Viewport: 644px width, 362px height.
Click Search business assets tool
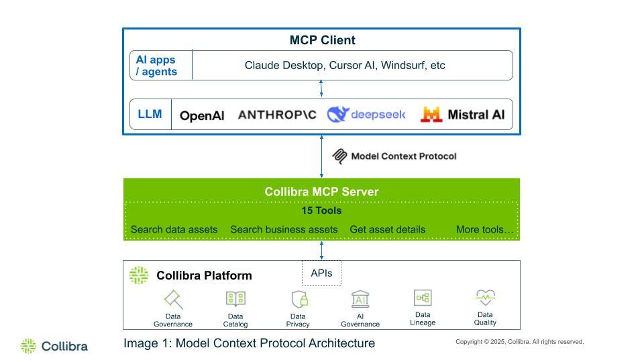(284, 229)
